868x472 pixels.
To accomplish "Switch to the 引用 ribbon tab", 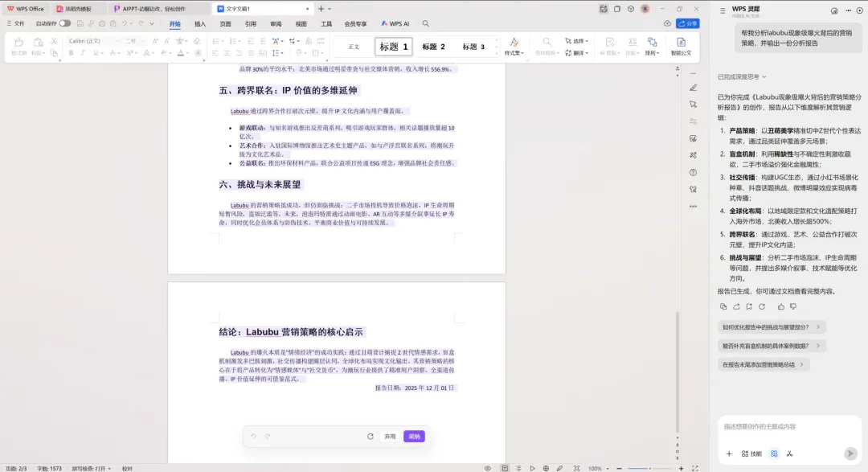I will (x=251, y=24).
